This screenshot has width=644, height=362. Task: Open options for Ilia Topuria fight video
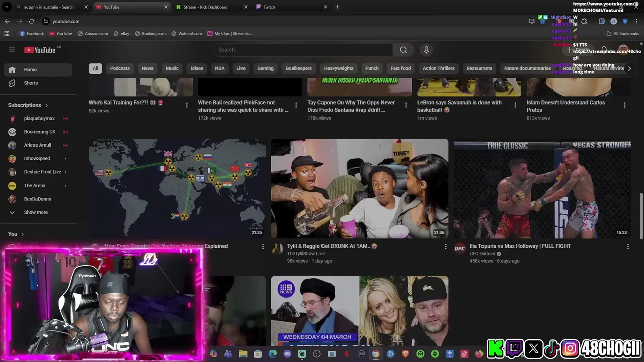click(628, 246)
